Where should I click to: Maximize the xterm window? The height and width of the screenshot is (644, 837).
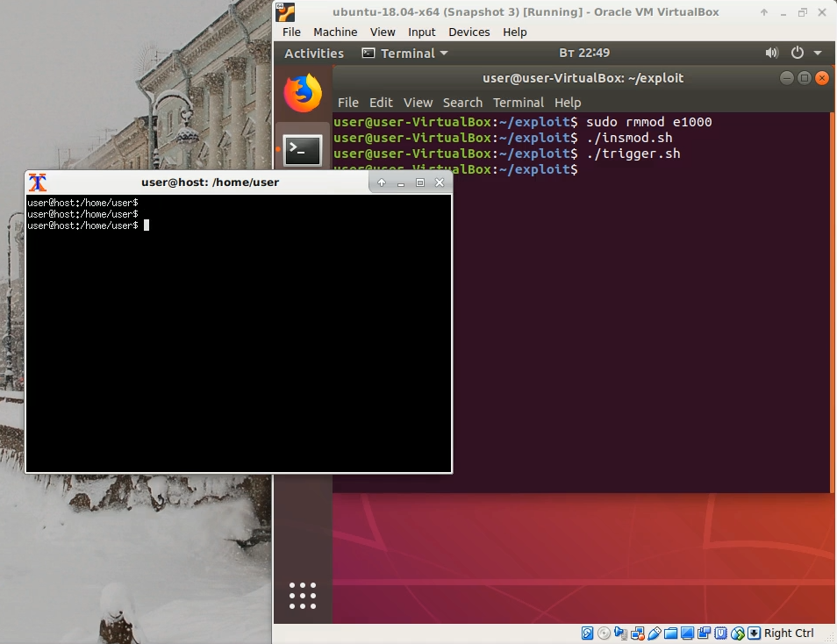click(x=420, y=182)
